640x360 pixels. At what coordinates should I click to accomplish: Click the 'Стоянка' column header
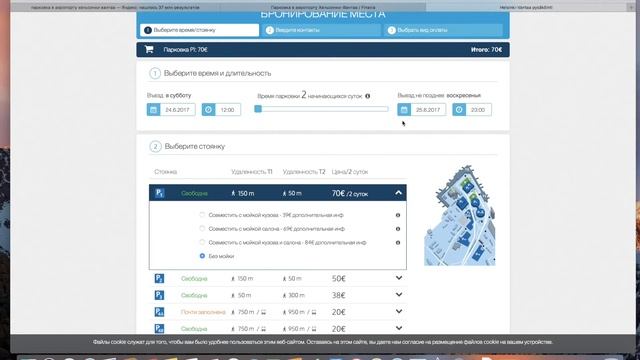165,172
